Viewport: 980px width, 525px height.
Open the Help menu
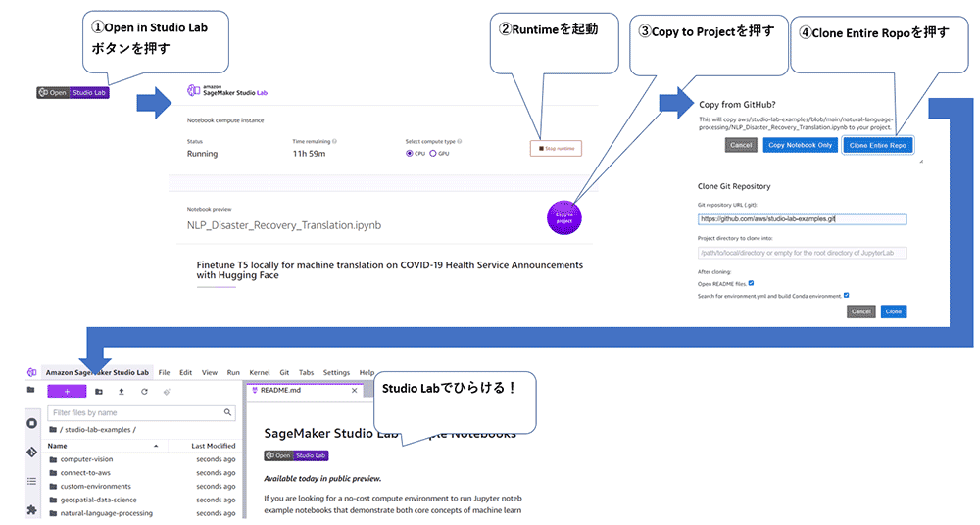point(367,372)
